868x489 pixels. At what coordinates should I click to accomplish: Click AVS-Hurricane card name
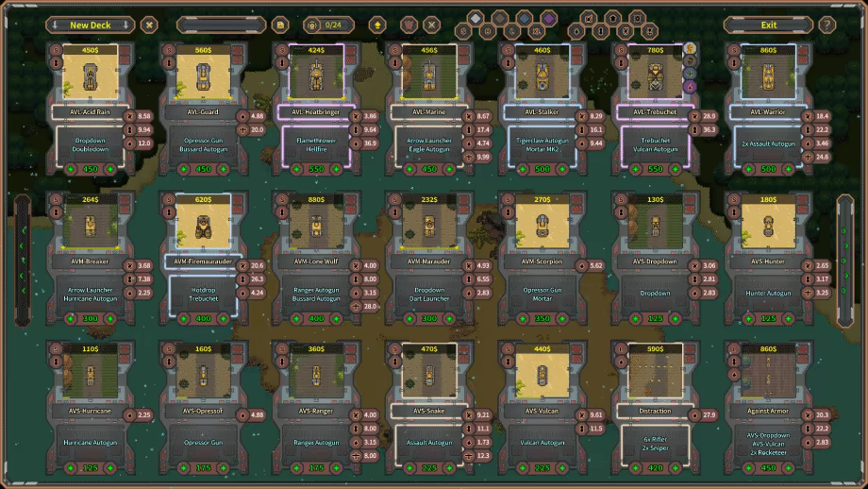[x=91, y=411]
